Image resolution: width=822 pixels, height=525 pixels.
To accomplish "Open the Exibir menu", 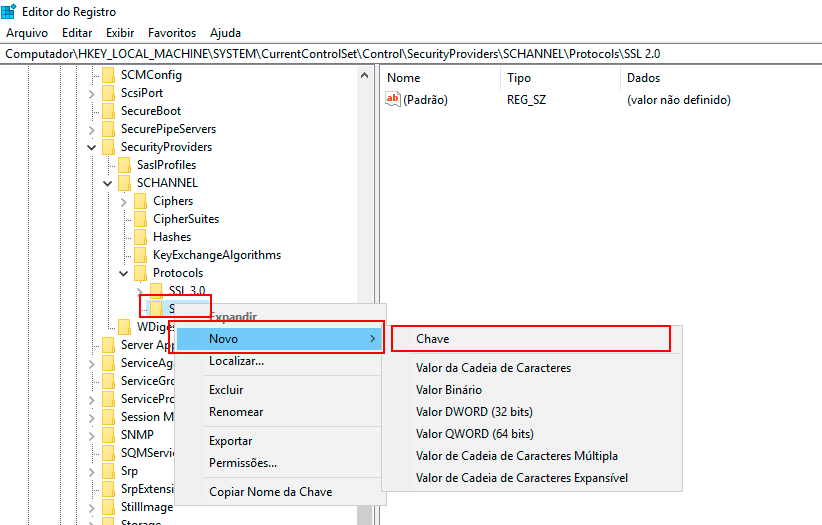I will [x=120, y=33].
